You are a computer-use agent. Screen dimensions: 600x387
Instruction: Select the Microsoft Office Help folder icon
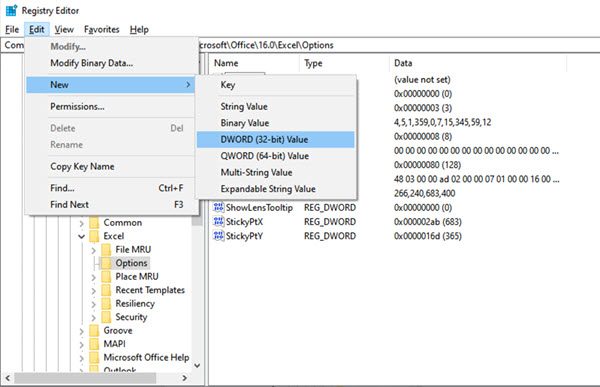point(94,358)
